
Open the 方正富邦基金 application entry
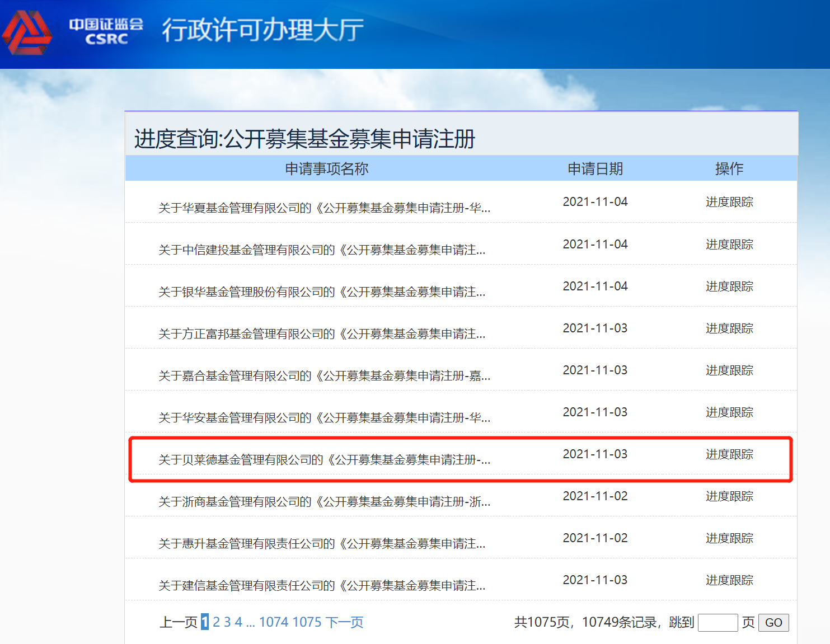coord(322,334)
